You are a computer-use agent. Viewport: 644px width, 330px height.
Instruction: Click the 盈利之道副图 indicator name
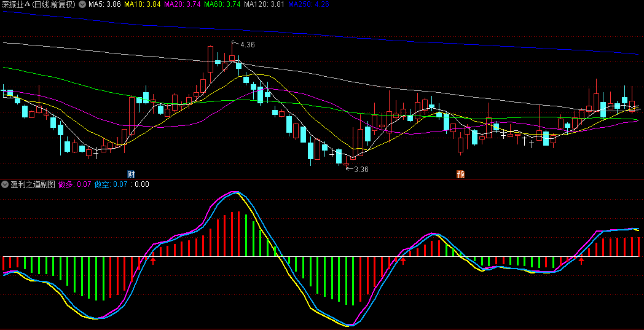(33, 184)
